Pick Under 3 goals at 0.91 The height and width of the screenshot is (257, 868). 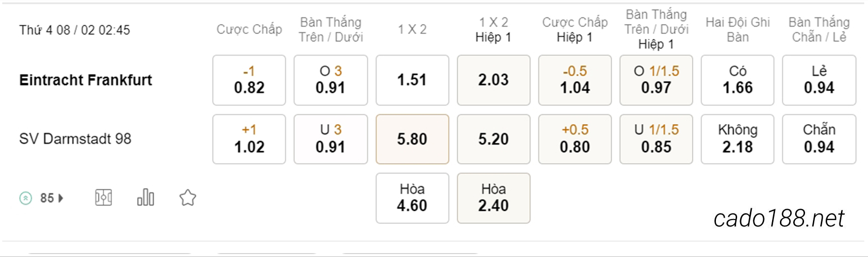click(331, 139)
